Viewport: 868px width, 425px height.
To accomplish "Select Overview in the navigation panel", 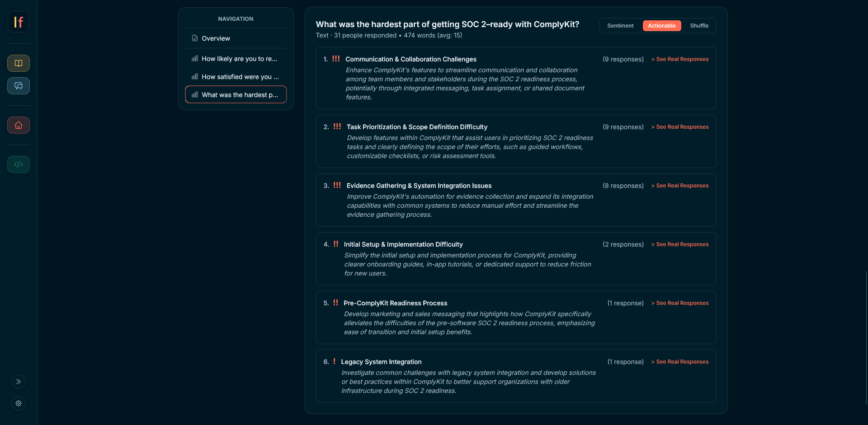I will click(216, 38).
